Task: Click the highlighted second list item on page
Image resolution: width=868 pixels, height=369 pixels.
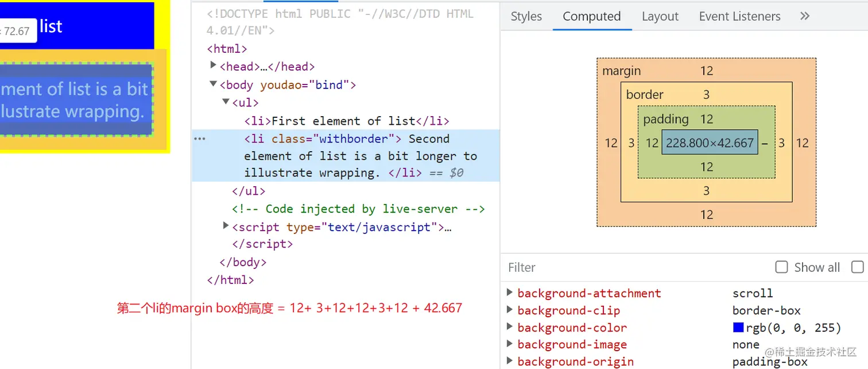Action: click(76, 100)
